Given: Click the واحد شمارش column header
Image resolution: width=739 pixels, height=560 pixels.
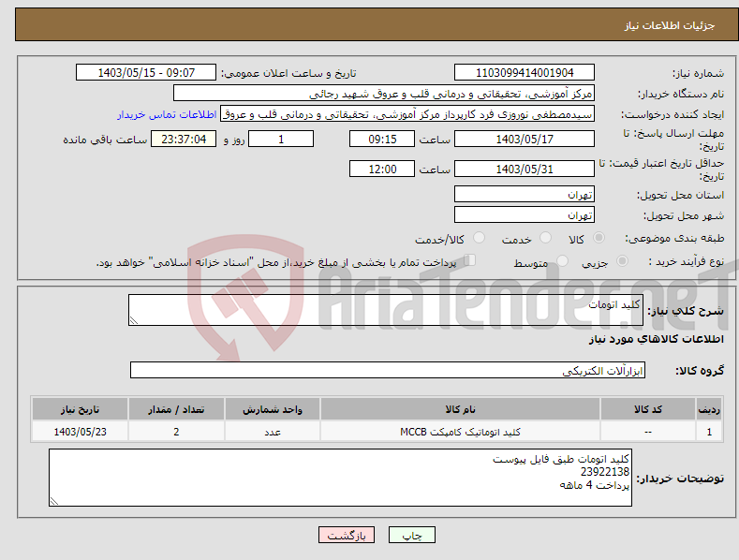Looking at the screenshot, I should click(273, 409).
